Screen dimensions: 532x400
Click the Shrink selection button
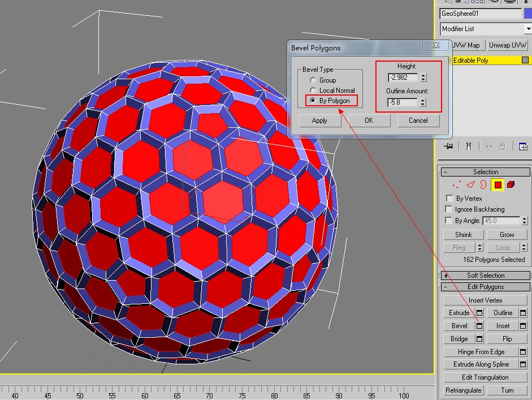[464, 235]
